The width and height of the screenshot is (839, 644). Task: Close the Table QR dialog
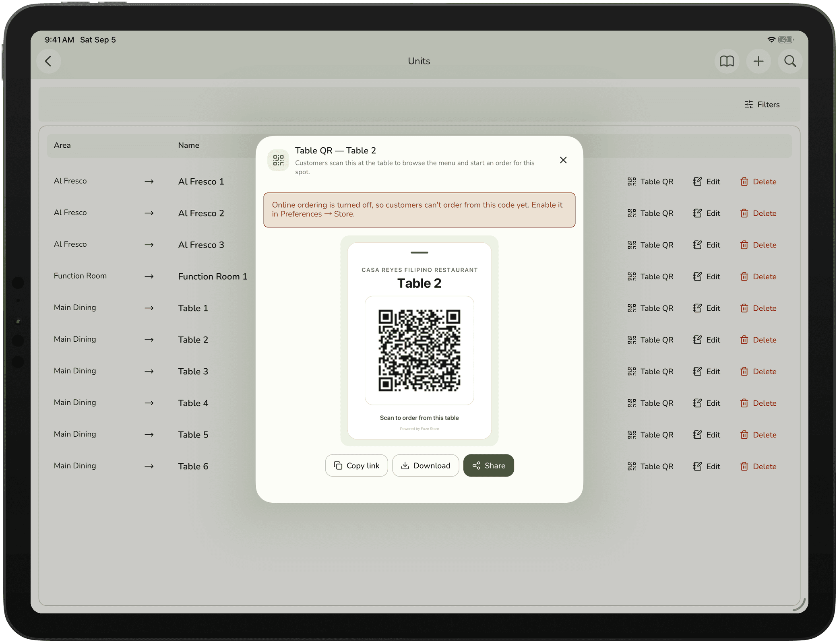pyautogui.click(x=563, y=160)
